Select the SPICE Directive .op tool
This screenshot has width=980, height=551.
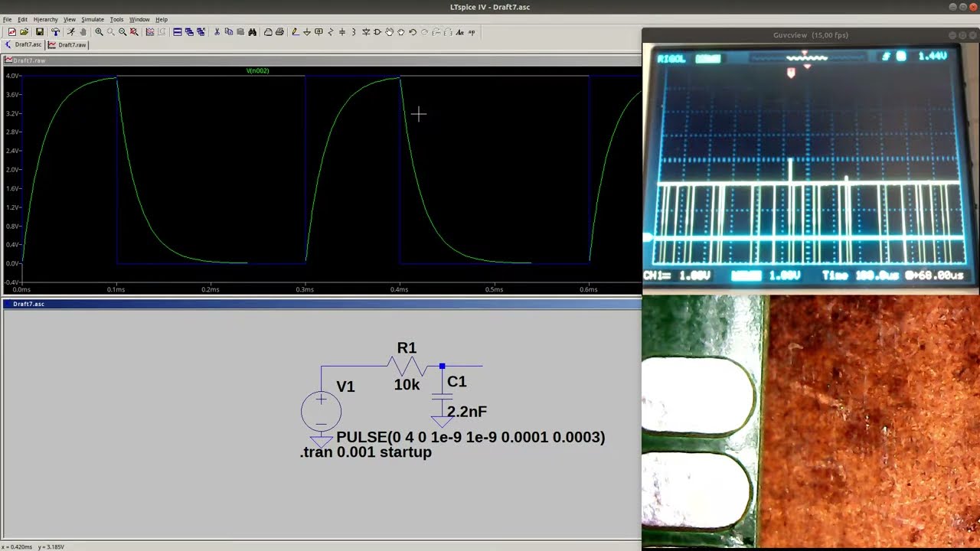click(x=472, y=32)
